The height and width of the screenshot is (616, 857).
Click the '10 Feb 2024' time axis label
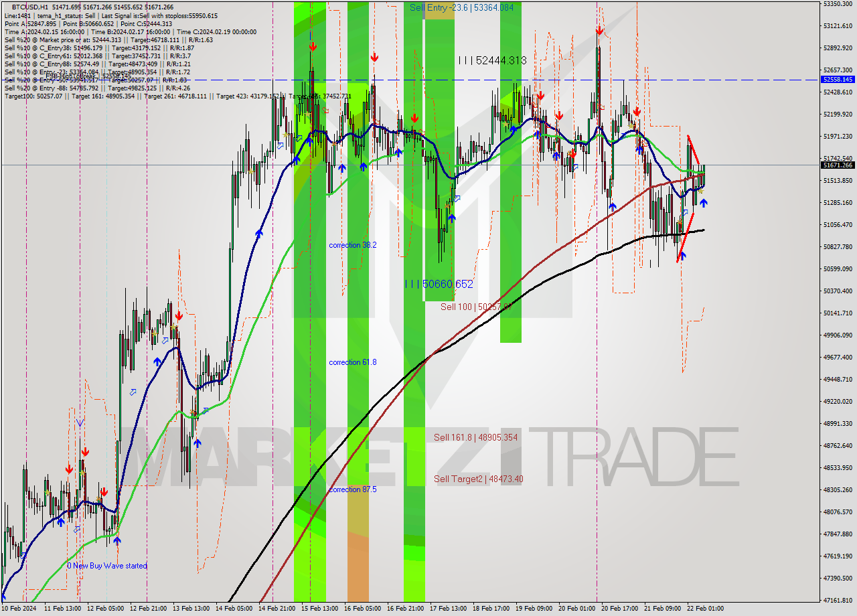point(19,609)
